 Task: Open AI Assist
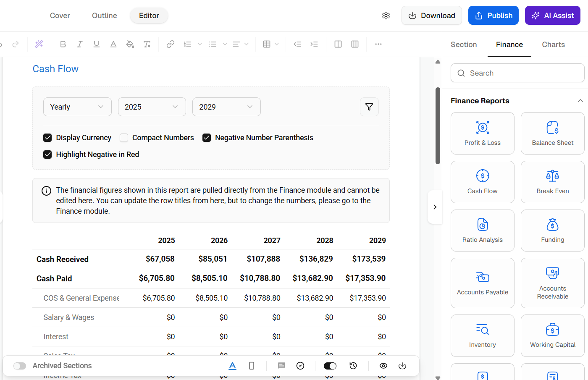[x=553, y=16]
